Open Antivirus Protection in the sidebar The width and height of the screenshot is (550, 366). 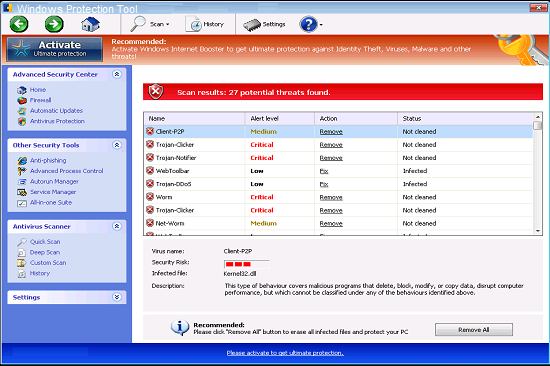57,121
